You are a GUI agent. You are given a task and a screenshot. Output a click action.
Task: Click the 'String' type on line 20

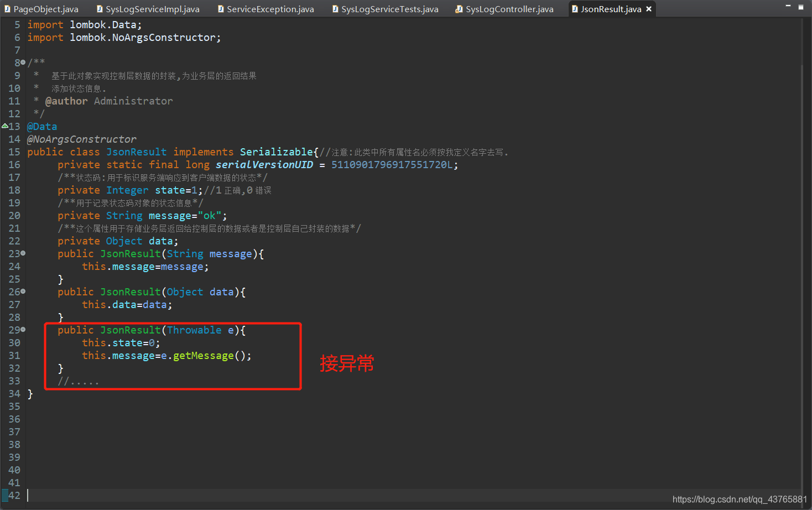click(124, 216)
